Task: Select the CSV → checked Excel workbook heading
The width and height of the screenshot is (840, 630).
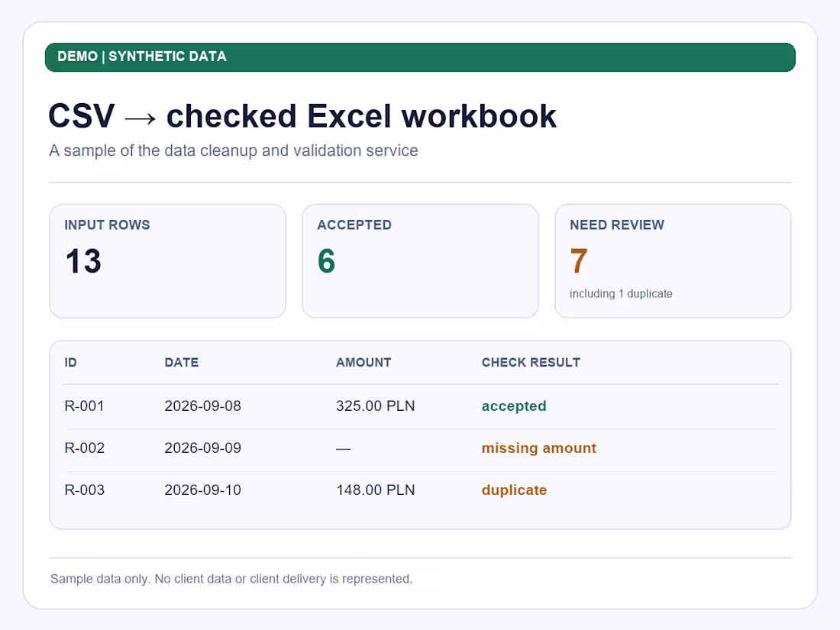Action: [x=302, y=116]
